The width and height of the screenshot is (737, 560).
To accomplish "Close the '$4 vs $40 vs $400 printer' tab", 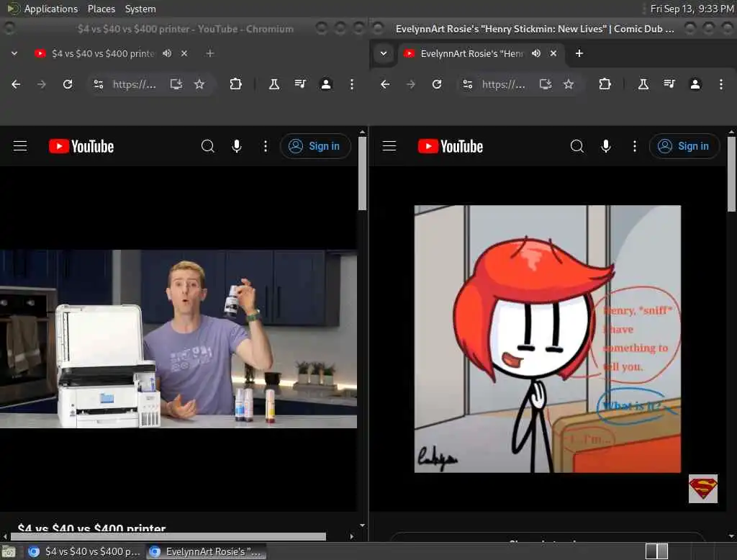I will pyautogui.click(x=184, y=53).
